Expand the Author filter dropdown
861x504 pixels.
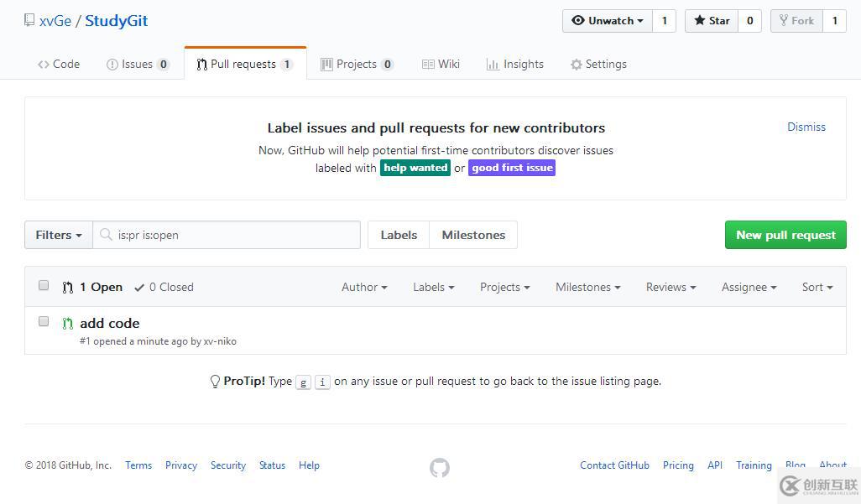pyautogui.click(x=364, y=287)
